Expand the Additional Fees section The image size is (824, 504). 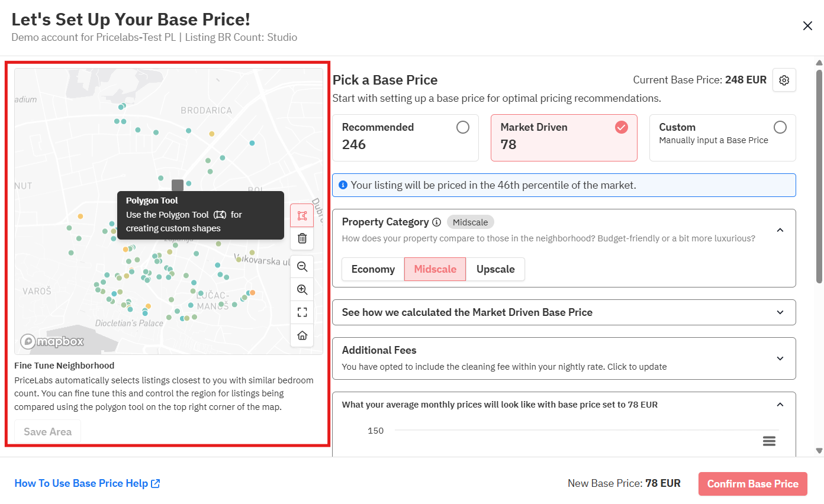click(x=780, y=358)
